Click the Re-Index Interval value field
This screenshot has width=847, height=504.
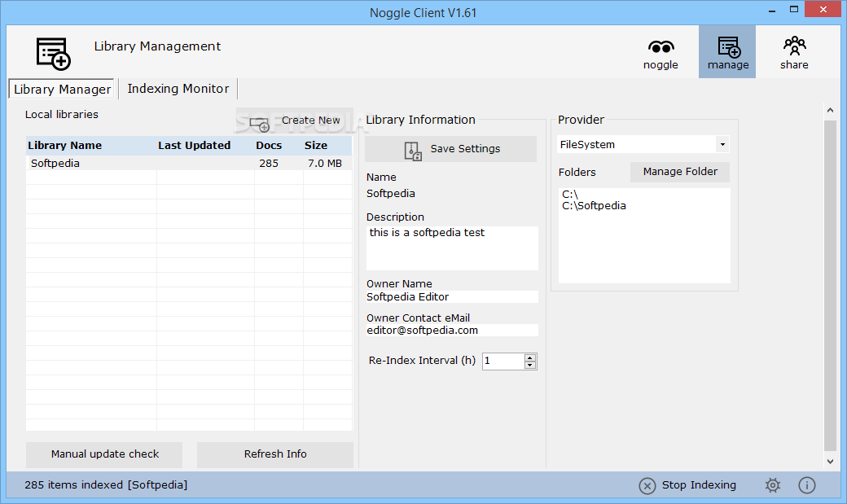(x=503, y=362)
